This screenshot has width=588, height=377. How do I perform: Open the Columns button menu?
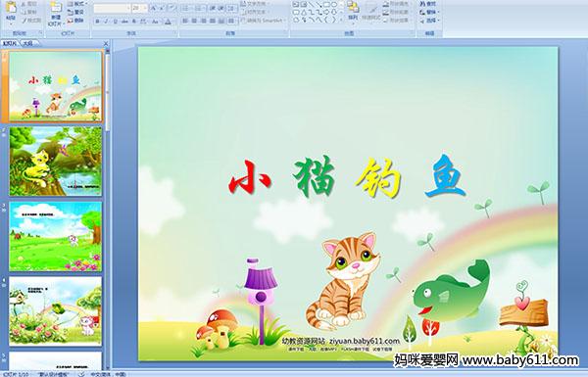pyautogui.click(x=232, y=21)
